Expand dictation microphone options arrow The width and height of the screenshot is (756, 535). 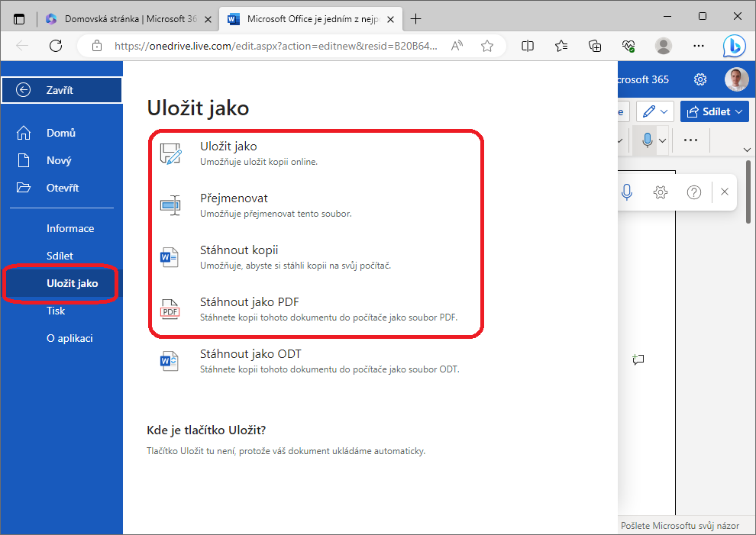point(663,140)
